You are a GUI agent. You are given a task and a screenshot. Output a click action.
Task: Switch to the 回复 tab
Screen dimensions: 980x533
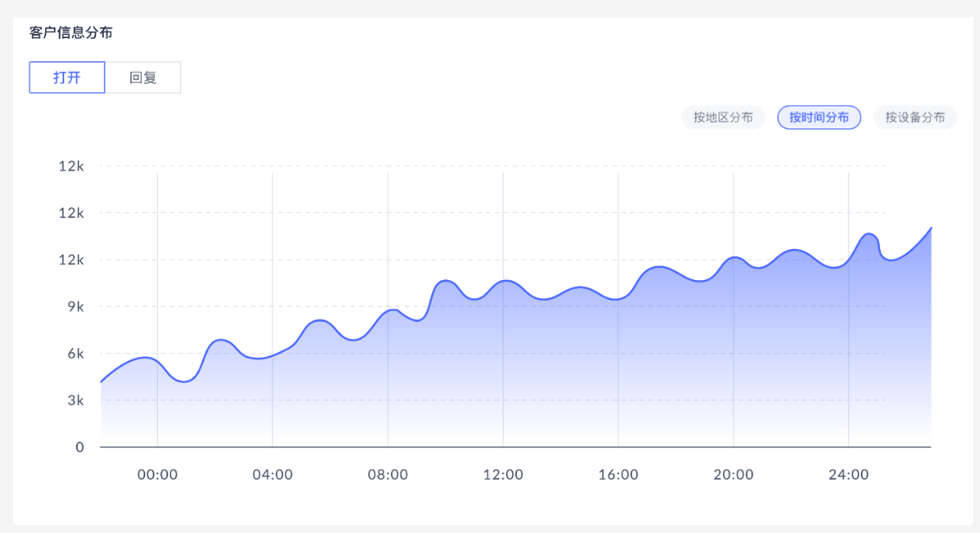pos(143,78)
